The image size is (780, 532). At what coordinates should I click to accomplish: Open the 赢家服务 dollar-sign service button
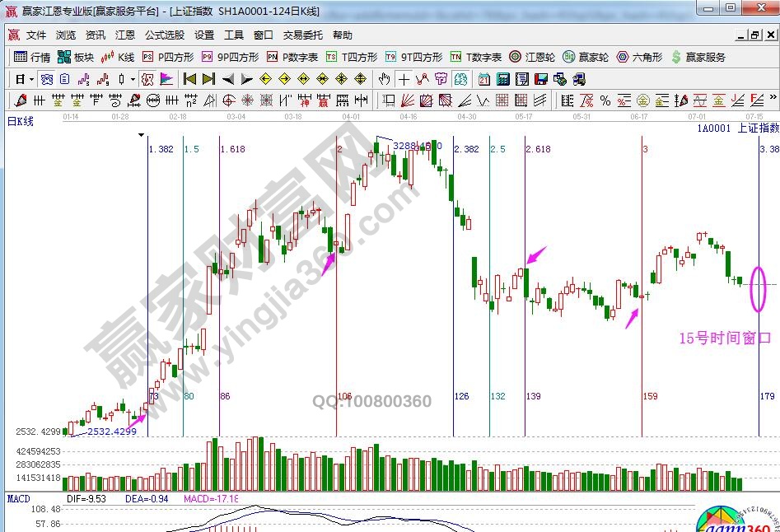[698, 57]
